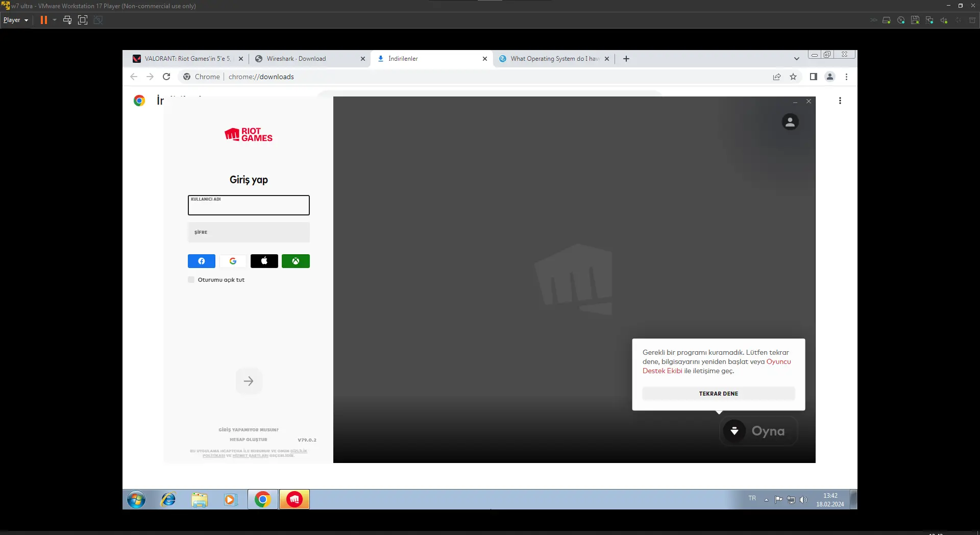The image size is (980, 535).
Task: Switch to Riot Client on the taskbar
Action: [x=295, y=499]
